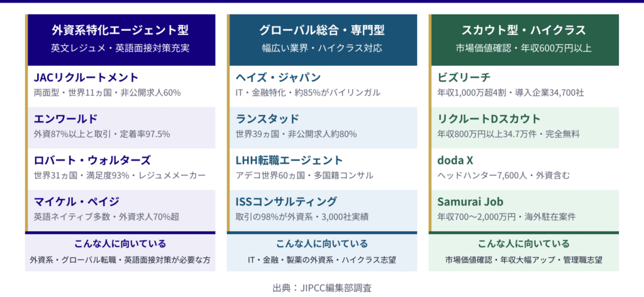Open the ロバート・ウォルターズ item
This screenshot has width=644, height=297.
coord(92,160)
